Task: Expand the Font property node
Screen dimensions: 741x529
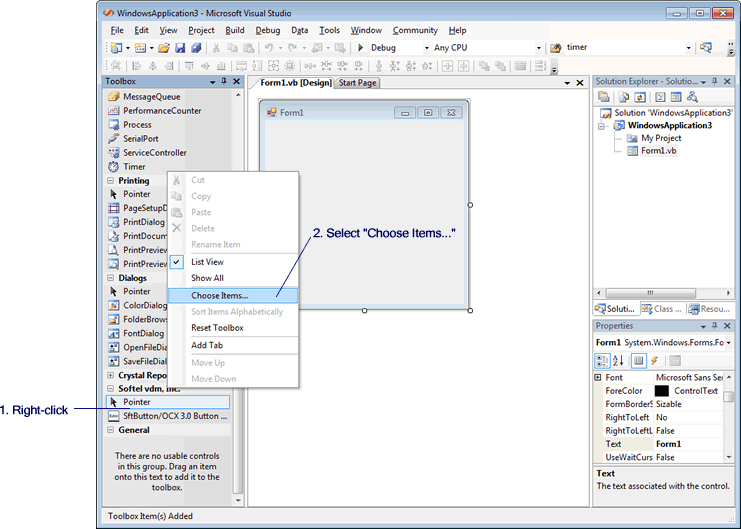Action: click(x=598, y=377)
